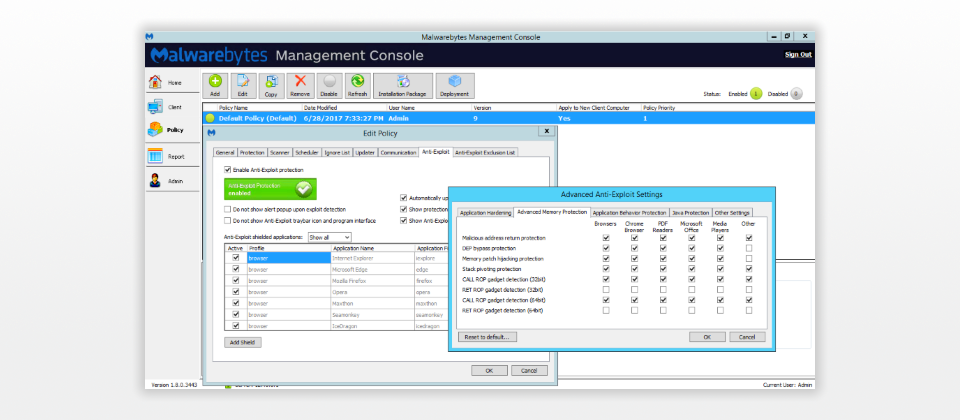
Task: Toggle CALL ROP gadget detection (64bit) for Microsoft Office
Action: point(692,300)
